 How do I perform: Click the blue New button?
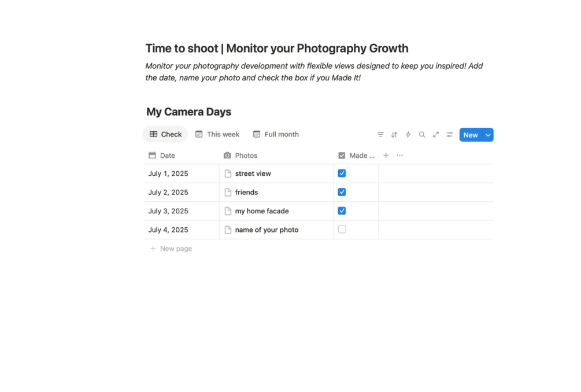(471, 135)
